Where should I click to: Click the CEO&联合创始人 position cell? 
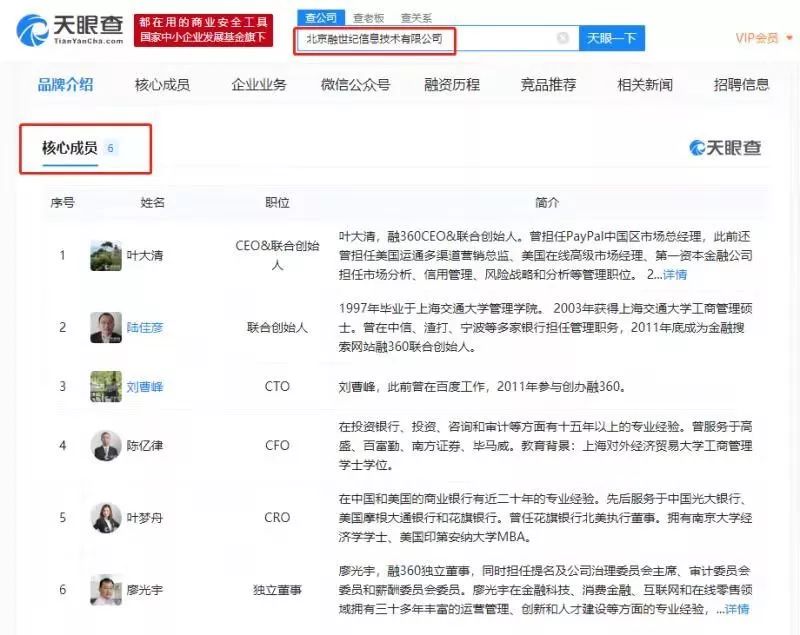click(277, 256)
